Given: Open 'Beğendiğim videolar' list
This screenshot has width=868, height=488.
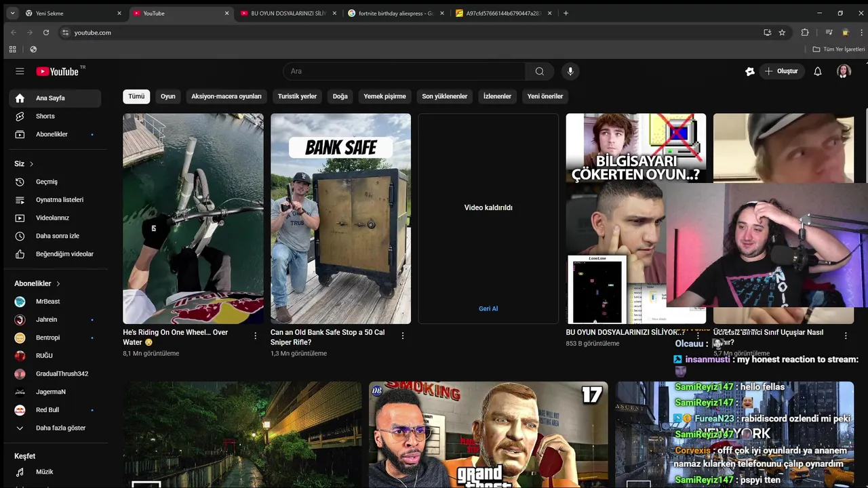Looking at the screenshot, I should 55,254.
